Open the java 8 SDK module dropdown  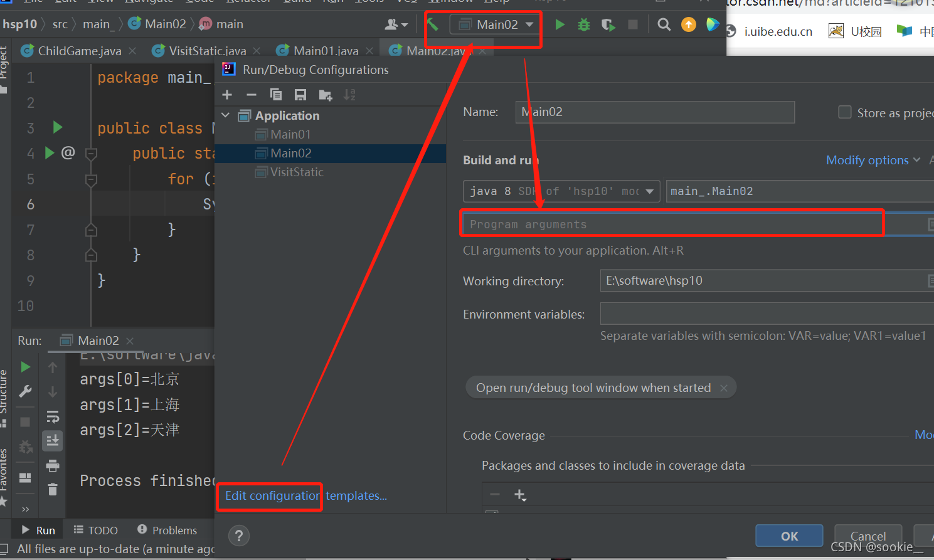click(x=561, y=191)
